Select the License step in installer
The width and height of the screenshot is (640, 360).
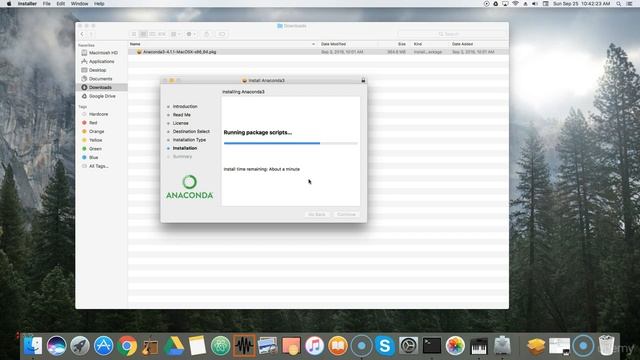point(180,123)
